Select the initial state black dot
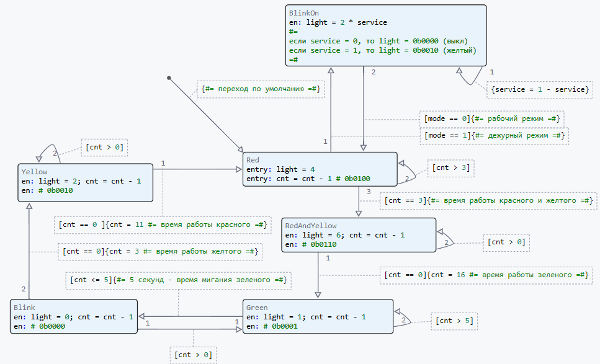The image size is (600, 364). click(169, 78)
